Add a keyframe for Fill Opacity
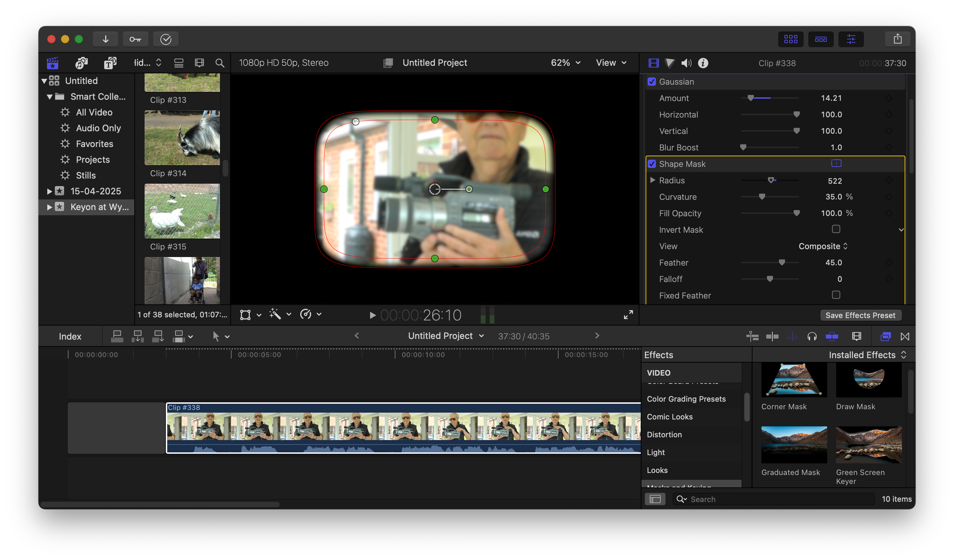Screen dimensions: 954x560 tap(889, 213)
